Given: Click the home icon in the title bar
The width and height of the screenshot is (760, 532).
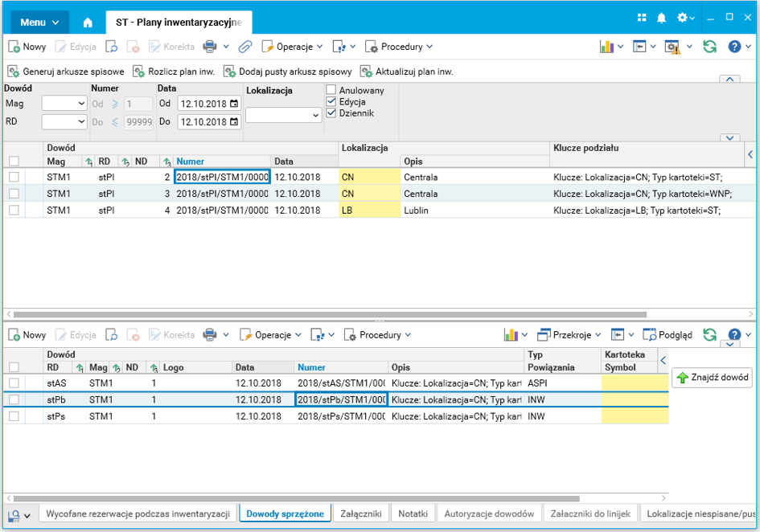Looking at the screenshot, I should [x=88, y=23].
